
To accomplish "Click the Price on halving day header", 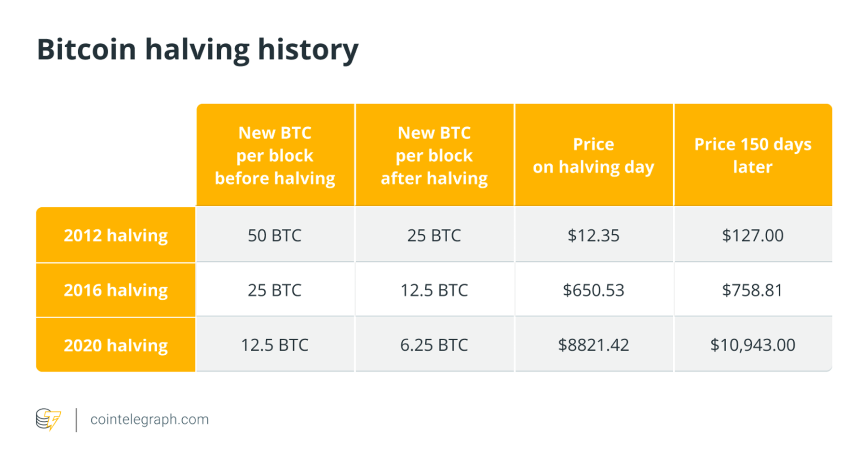I will pos(593,155).
